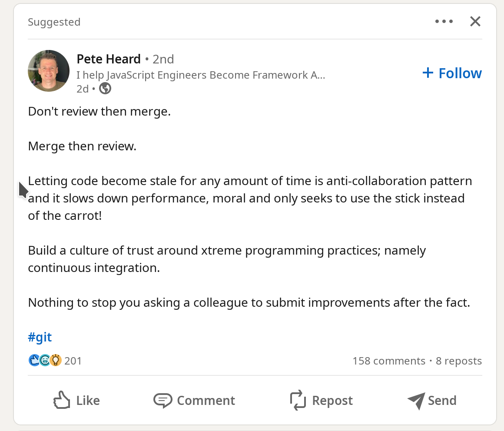Follow Pete Heard
This screenshot has width=504, height=431.
(452, 73)
